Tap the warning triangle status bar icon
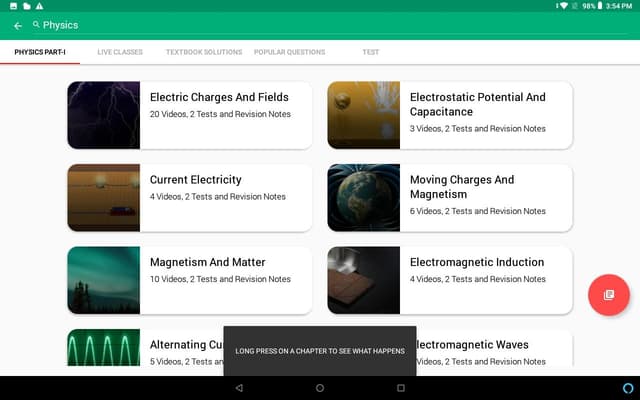This screenshot has width=640, height=400. click(x=40, y=6)
